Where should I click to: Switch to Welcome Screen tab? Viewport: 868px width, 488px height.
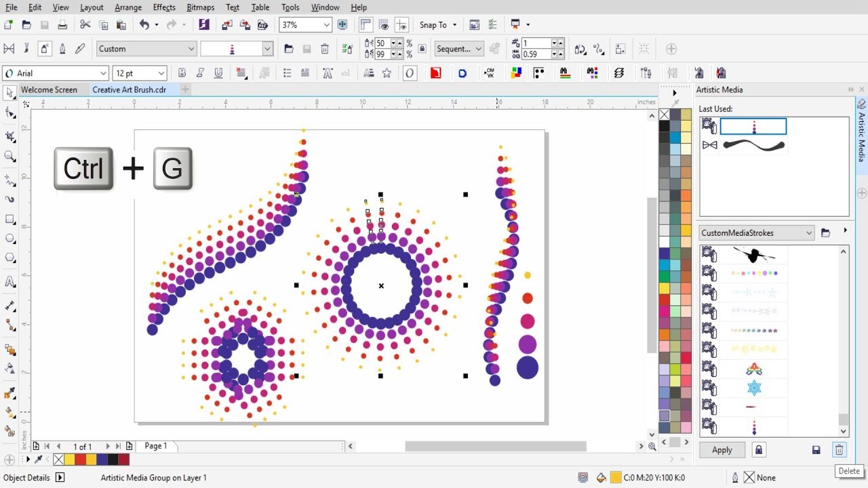coord(49,89)
